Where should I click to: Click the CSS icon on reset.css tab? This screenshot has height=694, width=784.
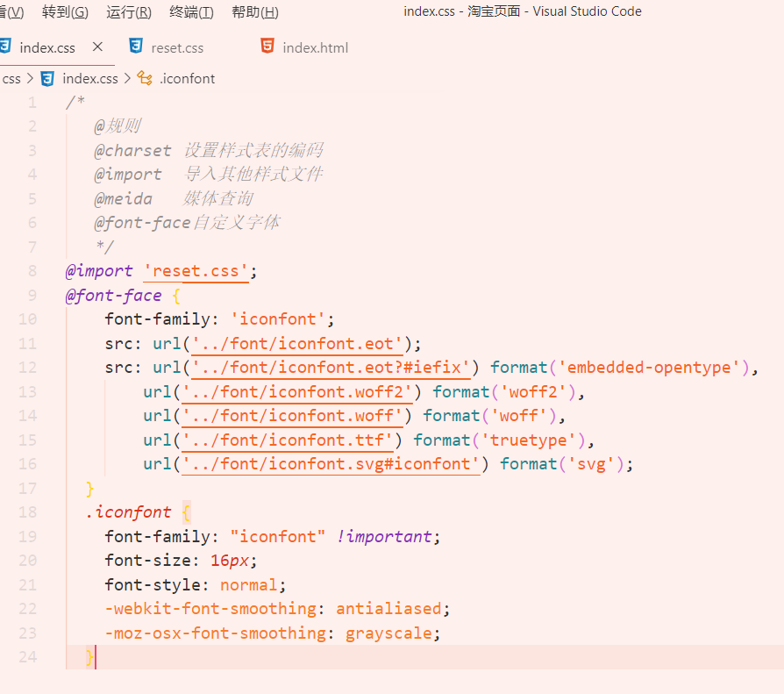coord(136,46)
